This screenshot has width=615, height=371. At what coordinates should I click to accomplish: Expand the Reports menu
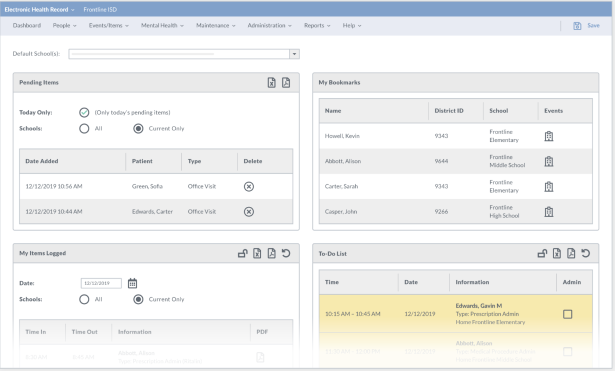pos(317,25)
